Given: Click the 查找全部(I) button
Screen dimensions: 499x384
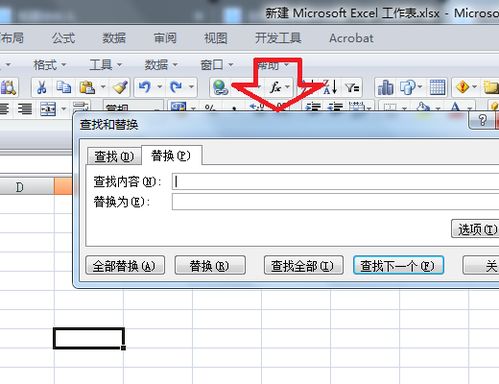Looking at the screenshot, I should coord(303,266).
